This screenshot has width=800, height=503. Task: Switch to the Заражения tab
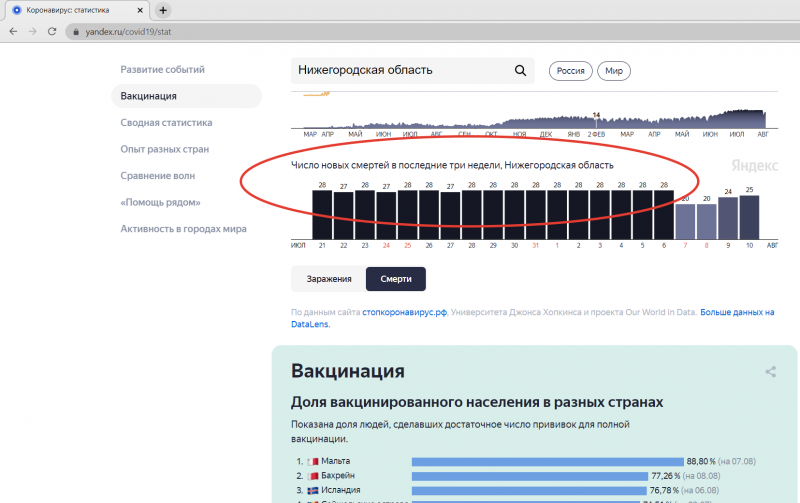pos(329,279)
